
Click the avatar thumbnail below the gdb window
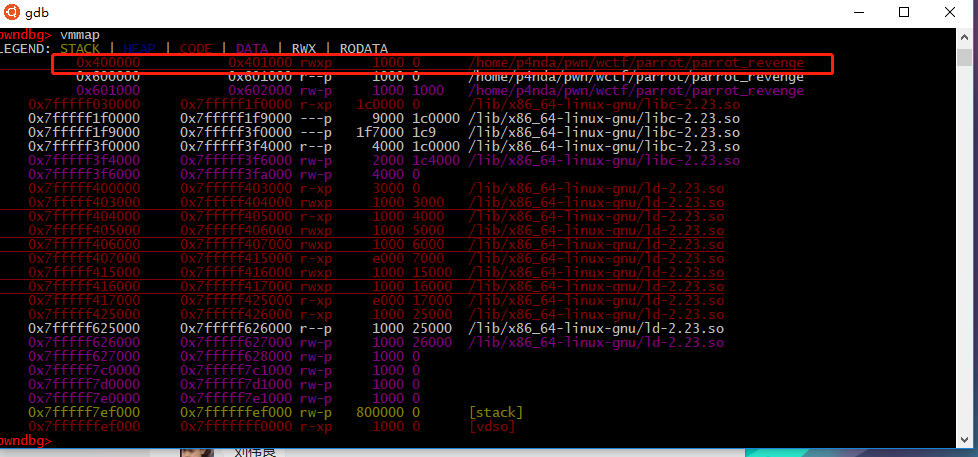pyautogui.click(x=197, y=453)
